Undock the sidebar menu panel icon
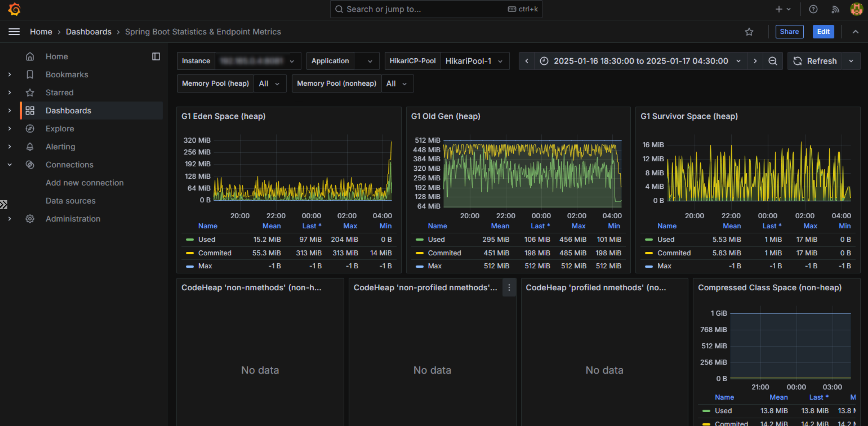This screenshot has height=426, width=868. (x=156, y=56)
